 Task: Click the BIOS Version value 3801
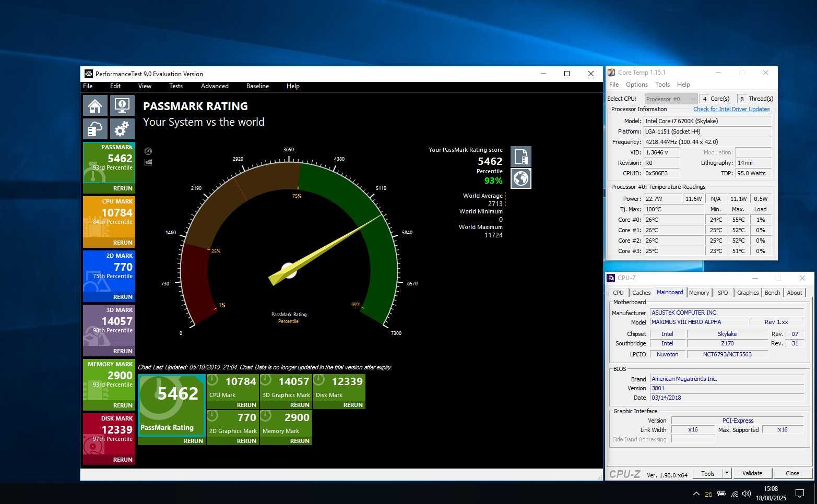[727, 388]
